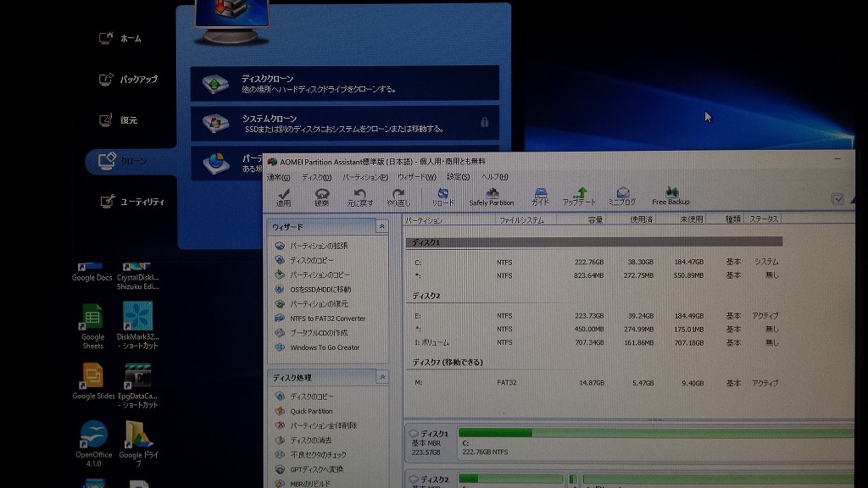This screenshot has width=868, height=488.
Task: Open the ディスク menu
Action: (316, 177)
